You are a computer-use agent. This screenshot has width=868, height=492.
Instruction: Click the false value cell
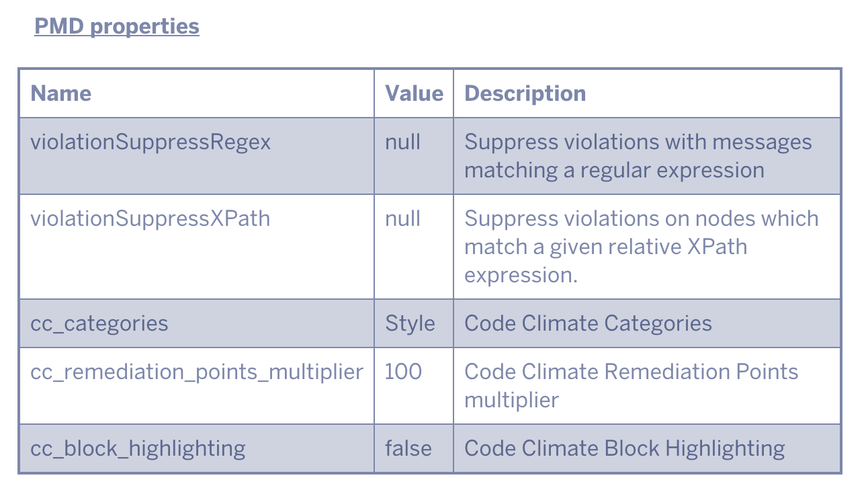[408, 449]
